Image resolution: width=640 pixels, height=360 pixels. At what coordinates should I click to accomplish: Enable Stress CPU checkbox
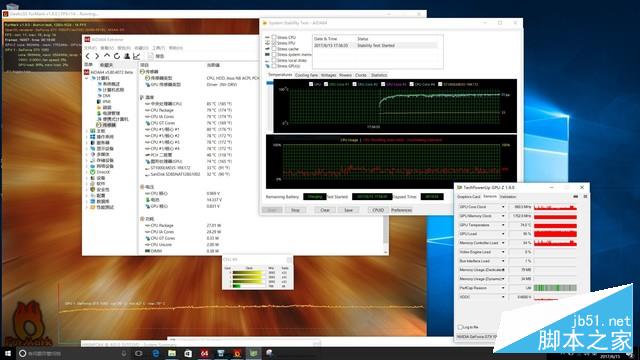[x=274, y=37]
